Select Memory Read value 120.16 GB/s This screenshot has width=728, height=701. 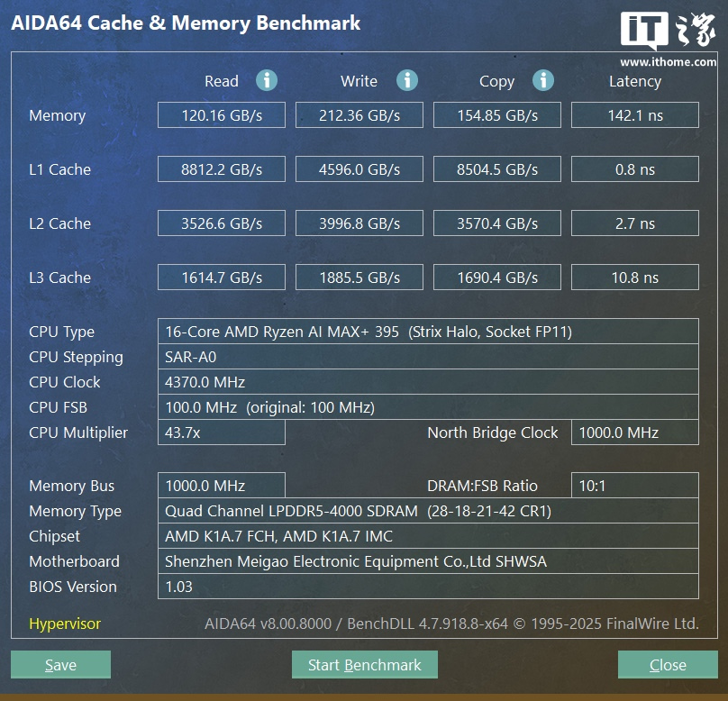click(x=222, y=115)
